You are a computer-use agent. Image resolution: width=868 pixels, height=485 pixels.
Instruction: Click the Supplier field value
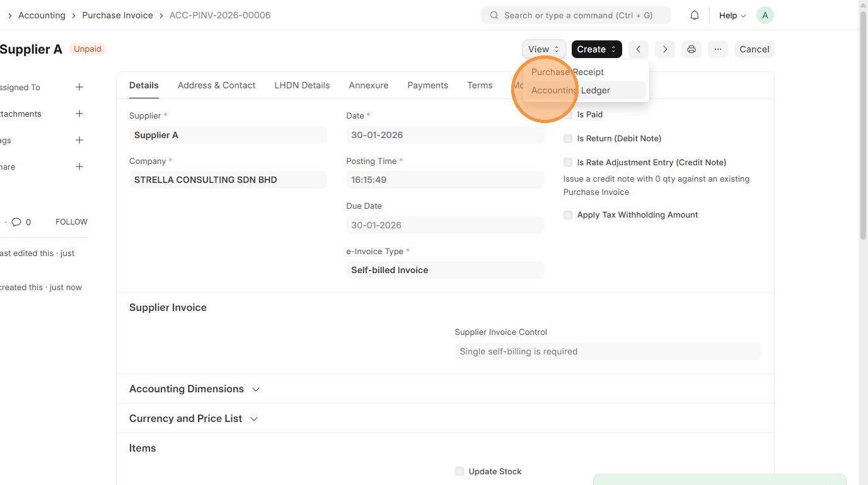228,135
